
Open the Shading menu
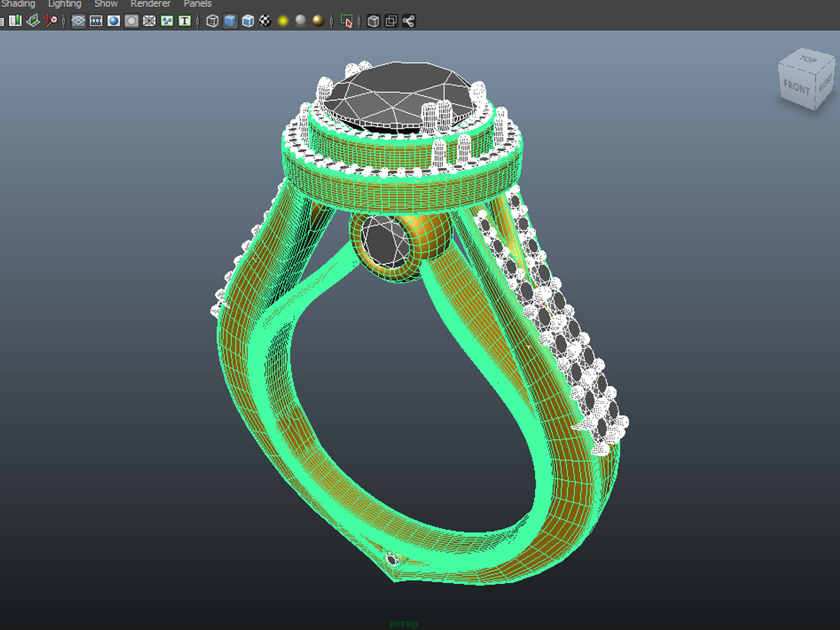click(x=18, y=4)
